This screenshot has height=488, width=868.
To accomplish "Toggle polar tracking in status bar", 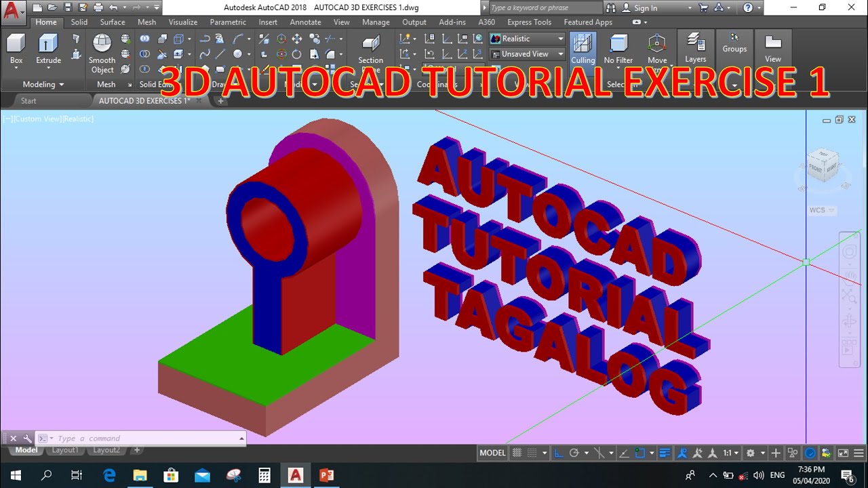I will point(574,453).
